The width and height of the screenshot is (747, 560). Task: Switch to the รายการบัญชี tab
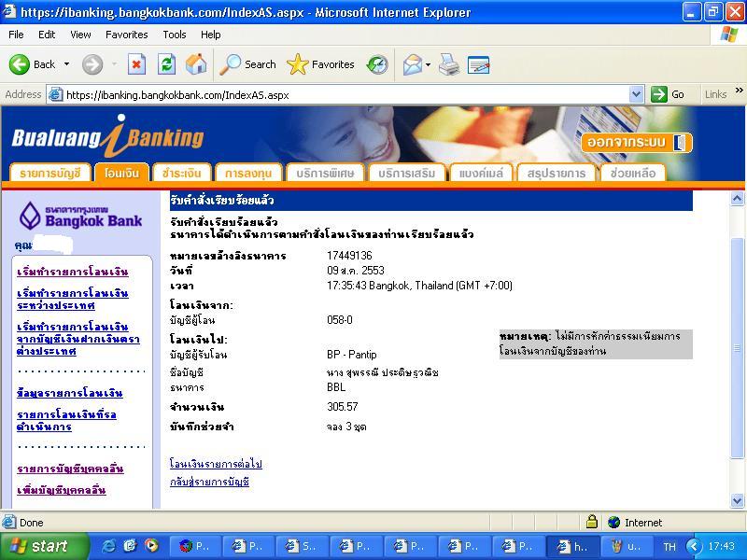point(50,173)
